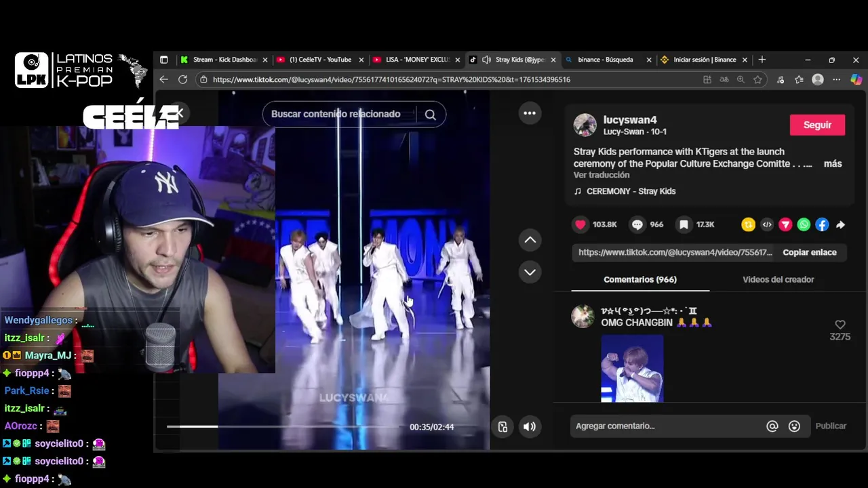The height and width of the screenshot is (488, 868).
Task: Click the embed code icon
Action: (x=767, y=224)
